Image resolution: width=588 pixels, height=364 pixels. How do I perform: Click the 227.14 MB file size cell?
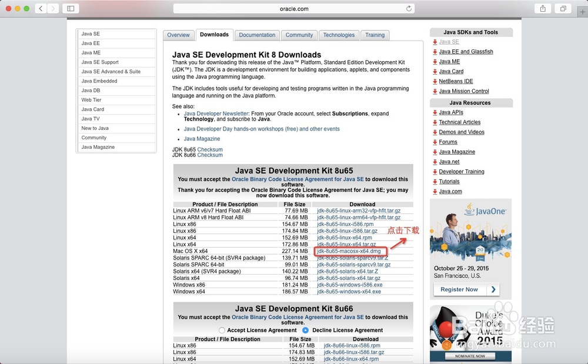click(x=295, y=251)
